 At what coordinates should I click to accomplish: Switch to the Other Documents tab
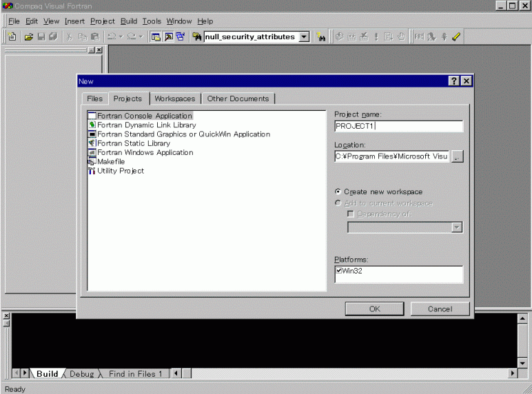point(238,98)
